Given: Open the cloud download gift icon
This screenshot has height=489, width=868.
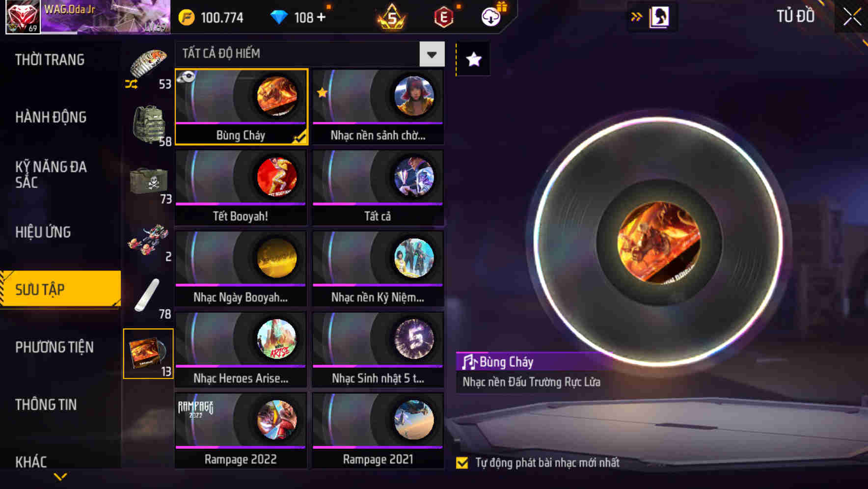Looking at the screenshot, I should click(491, 16).
